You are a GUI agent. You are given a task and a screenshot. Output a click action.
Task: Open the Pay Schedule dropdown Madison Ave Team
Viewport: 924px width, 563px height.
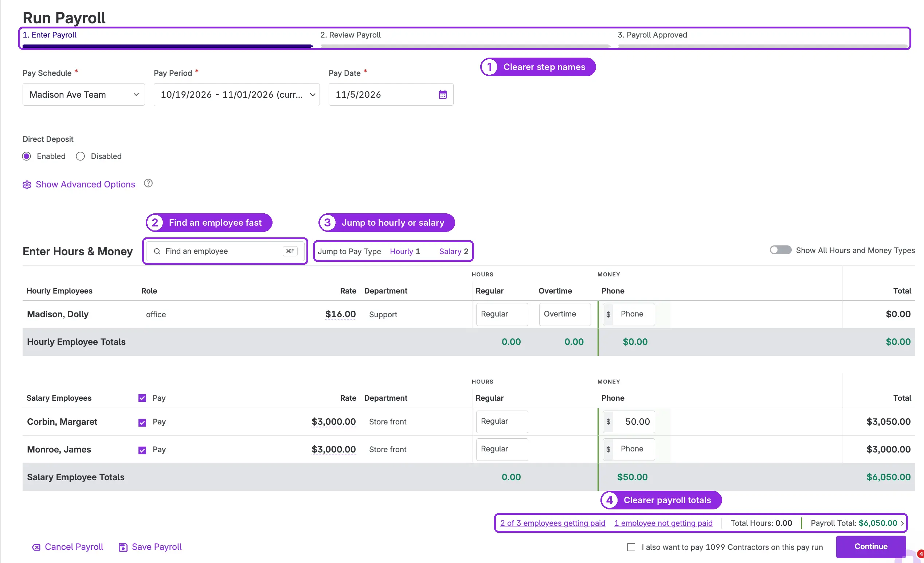coord(84,94)
